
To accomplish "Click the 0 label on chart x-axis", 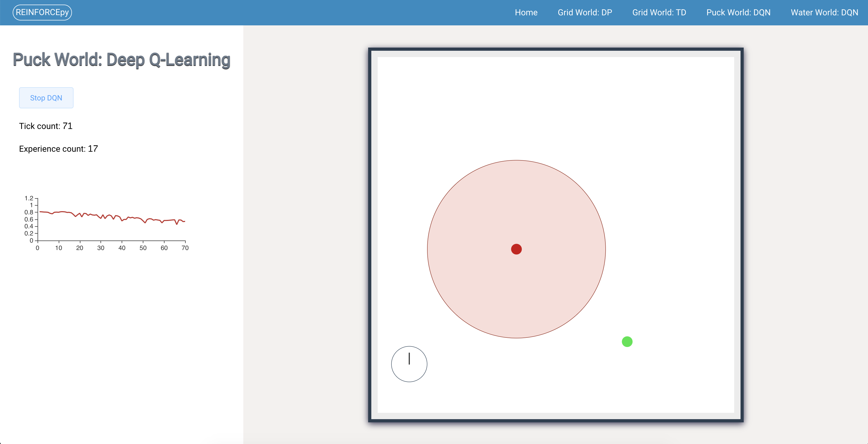I will tap(37, 248).
